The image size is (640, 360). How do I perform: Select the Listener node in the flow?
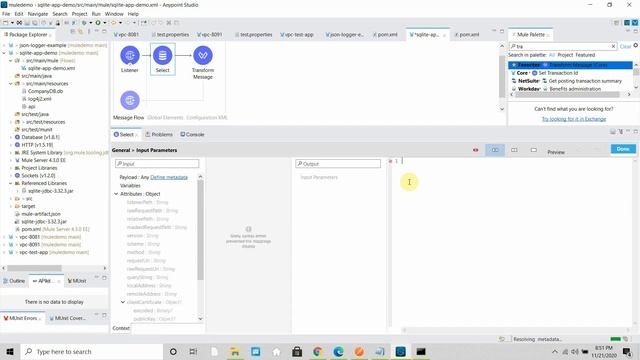130,56
